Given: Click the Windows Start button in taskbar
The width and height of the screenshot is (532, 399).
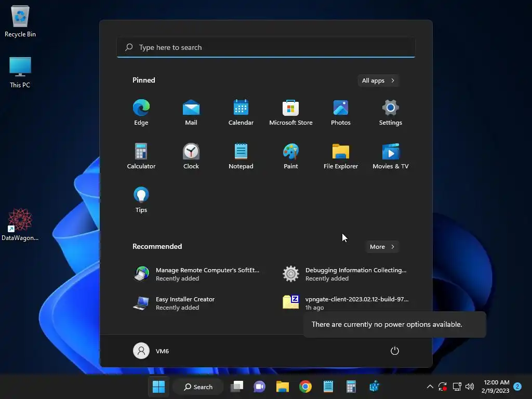Looking at the screenshot, I should pyautogui.click(x=158, y=387).
